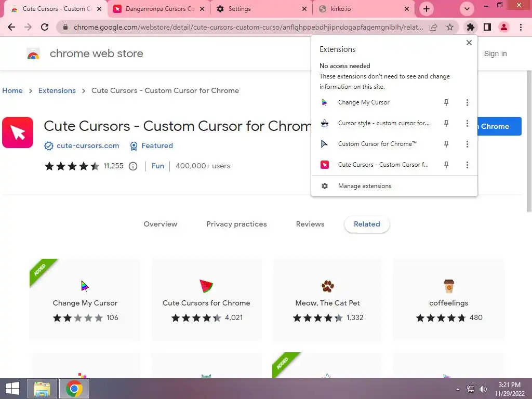Image resolution: width=532 pixels, height=399 pixels.
Task: Click the Chrome icon in the taskbar
Action: (74, 389)
